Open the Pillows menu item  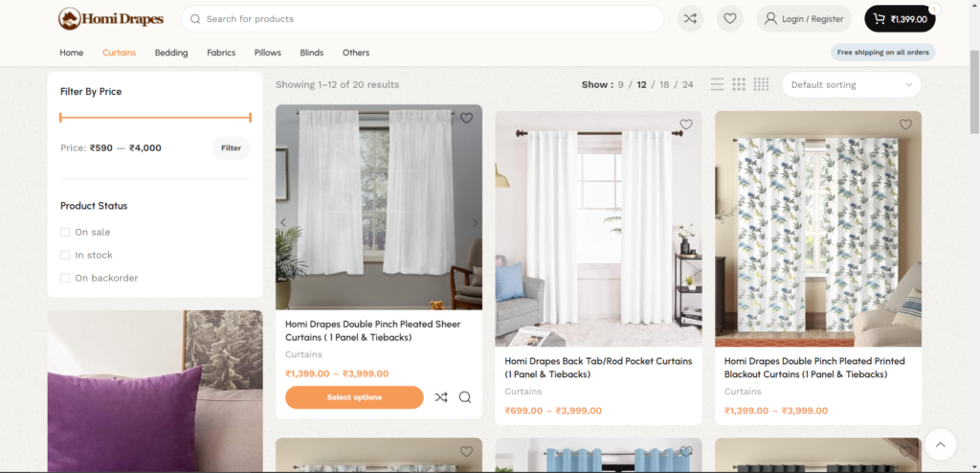pyautogui.click(x=268, y=53)
